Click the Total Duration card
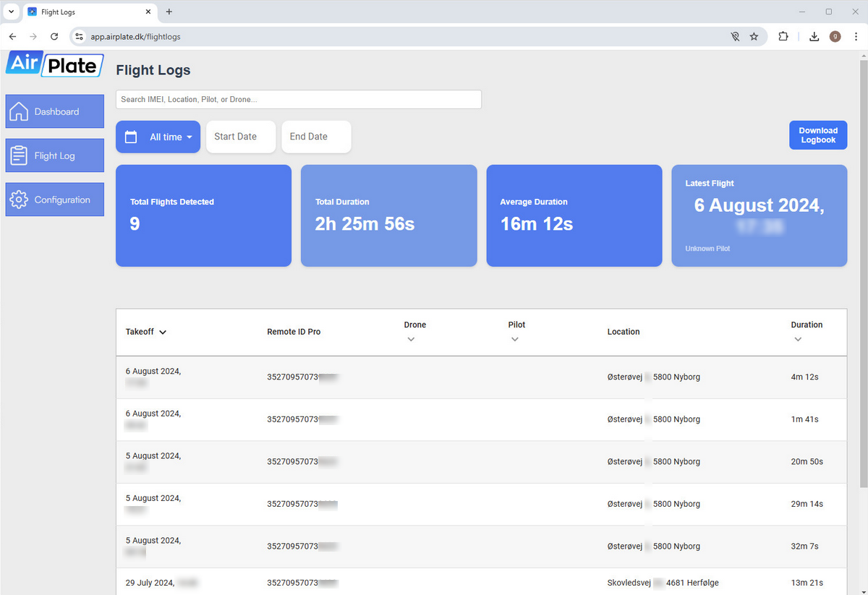868x595 pixels. [388, 215]
